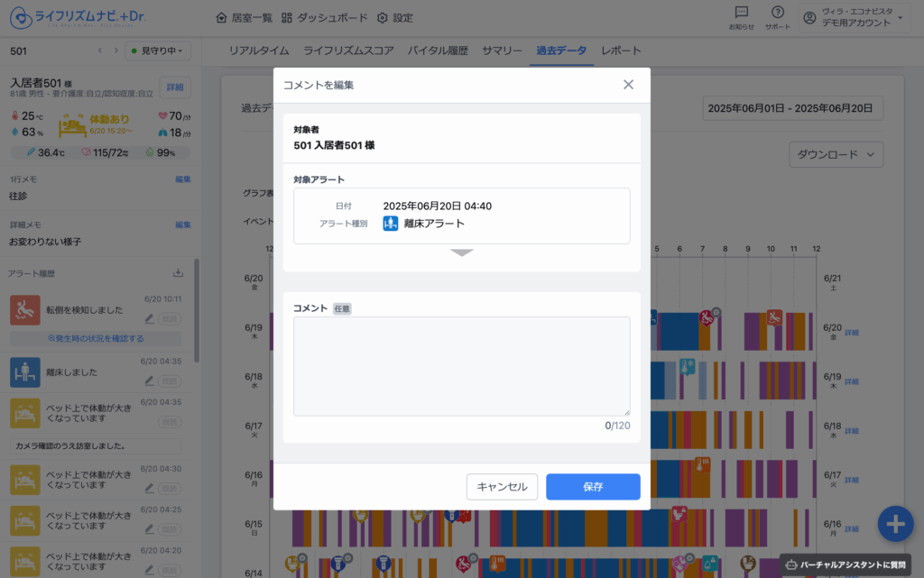Open the Support help icon

click(x=777, y=18)
